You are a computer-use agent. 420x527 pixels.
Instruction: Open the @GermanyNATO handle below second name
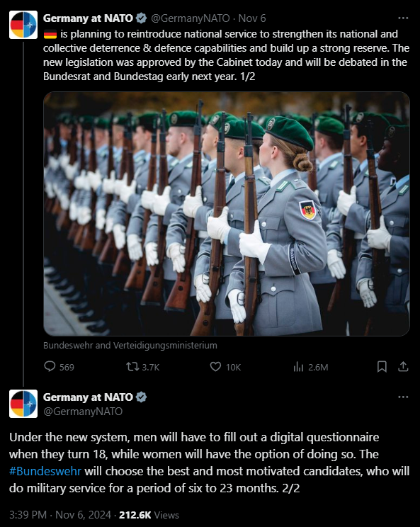(x=83, y=412)
